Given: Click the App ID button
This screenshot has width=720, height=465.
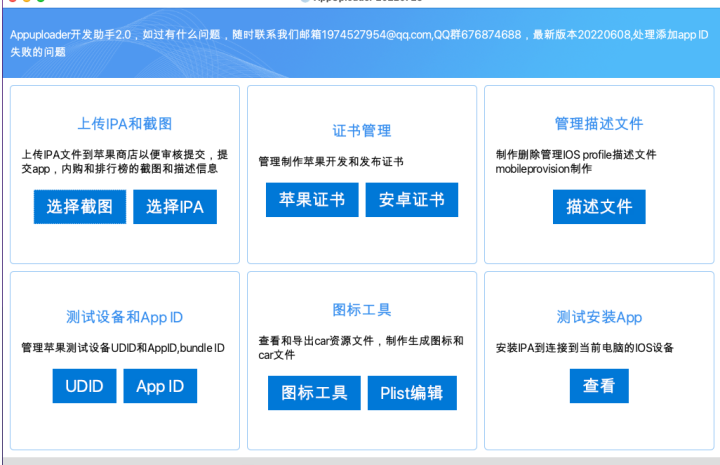Looking at the screenshot, I should pyautogui.click(x=160, y=386).
